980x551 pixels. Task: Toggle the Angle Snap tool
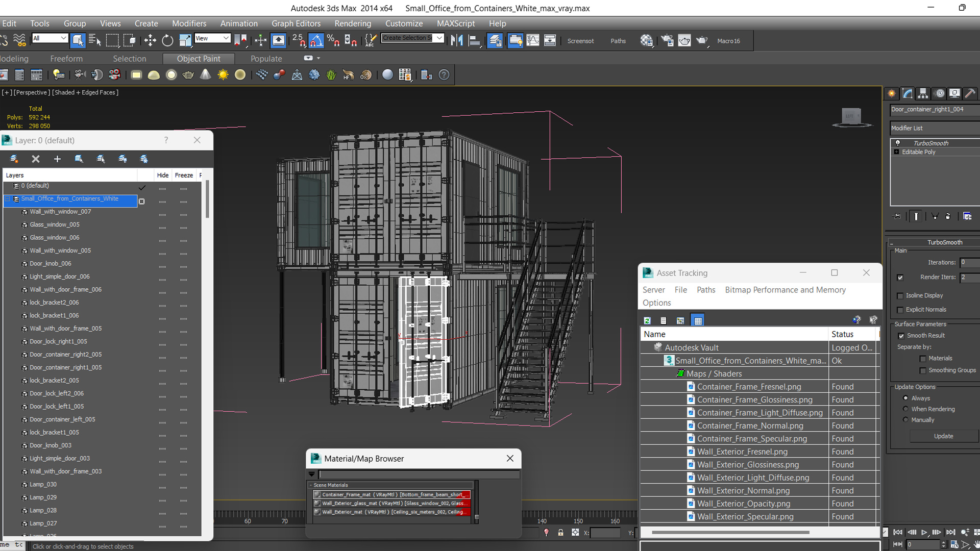316,40
